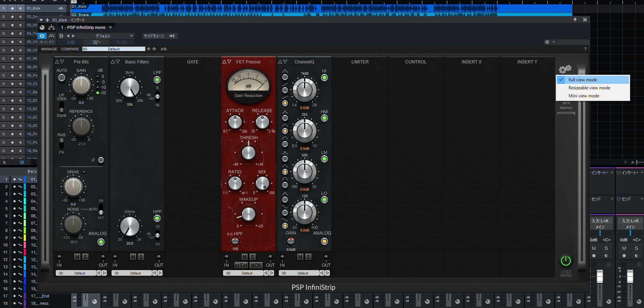Go to next preset with right arrow

click(x=73, y=36)
